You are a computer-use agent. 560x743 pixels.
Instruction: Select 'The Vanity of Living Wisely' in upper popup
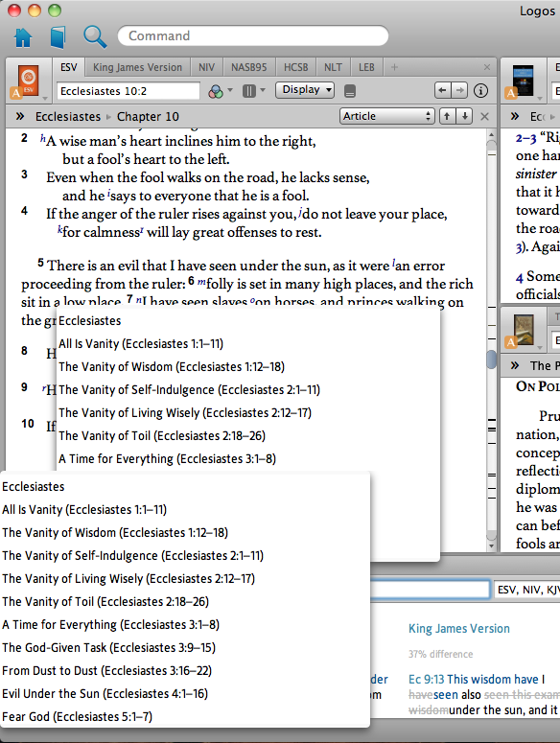185,413
